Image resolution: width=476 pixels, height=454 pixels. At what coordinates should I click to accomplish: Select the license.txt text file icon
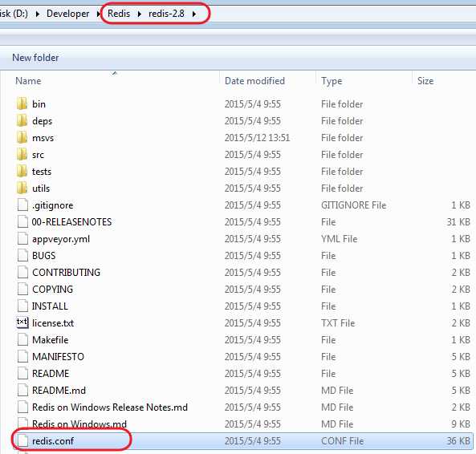[x=22, y=322]
